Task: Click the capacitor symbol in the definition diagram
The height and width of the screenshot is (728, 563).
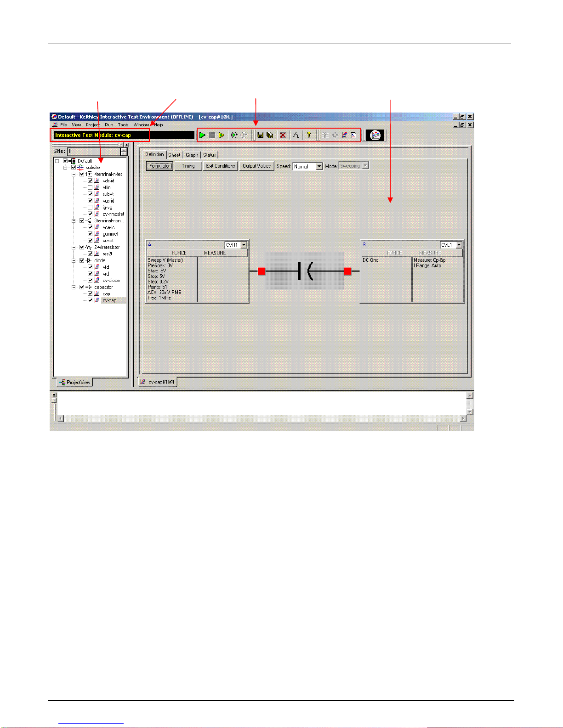Action: click(x=305, y=271)
